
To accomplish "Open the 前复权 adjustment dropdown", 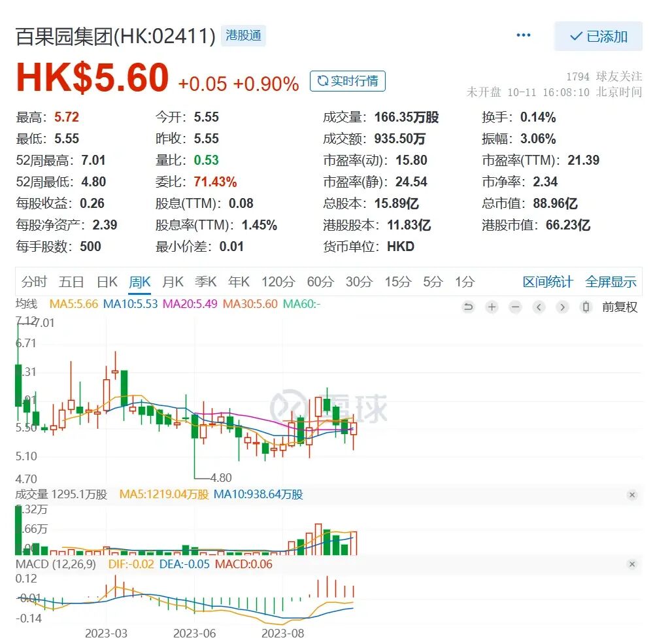I will click(x=620, y=307).
